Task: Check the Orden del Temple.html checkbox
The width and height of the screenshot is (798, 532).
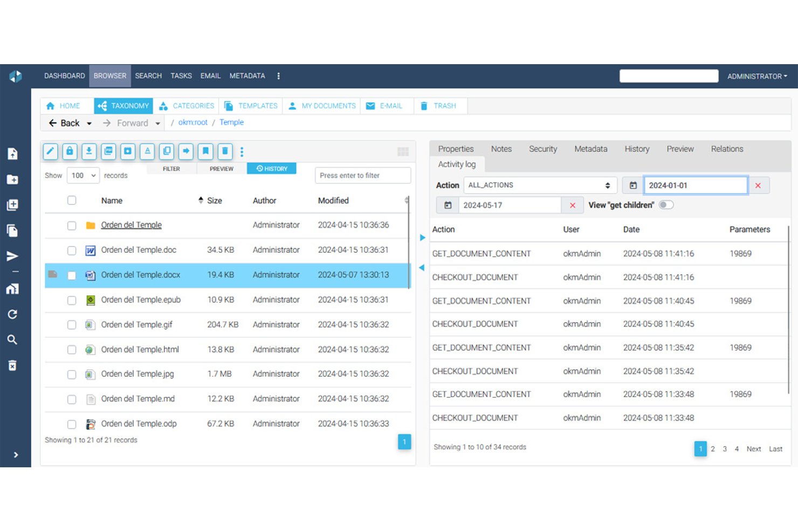Action: 72,350
